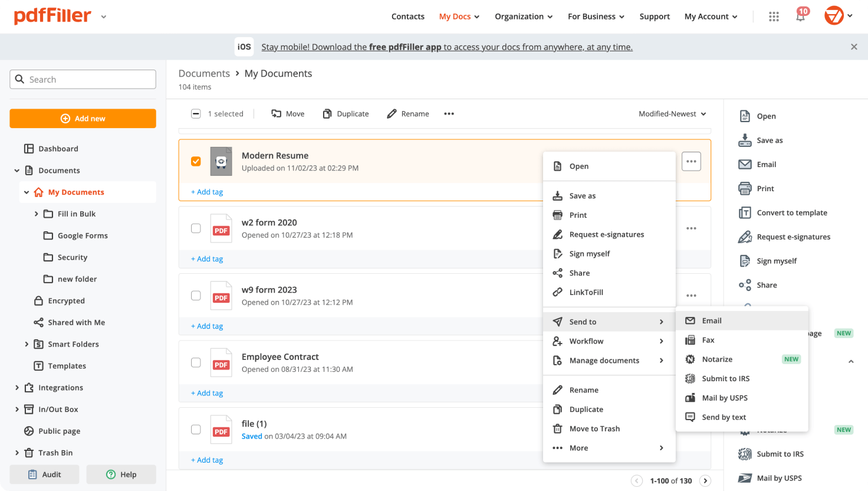Click the Duplicate icon in toolbar
This screenshot has width=868, height=491.
(327, 114)
